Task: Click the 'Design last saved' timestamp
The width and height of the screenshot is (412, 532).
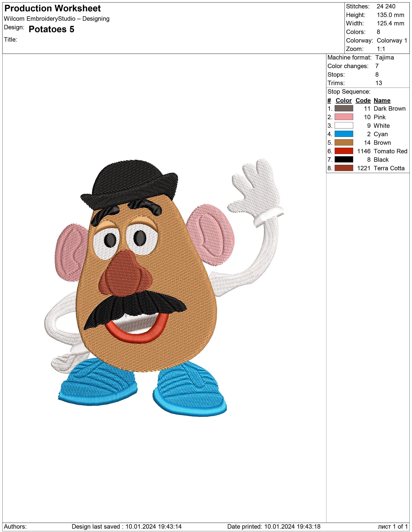Action: 127,526
